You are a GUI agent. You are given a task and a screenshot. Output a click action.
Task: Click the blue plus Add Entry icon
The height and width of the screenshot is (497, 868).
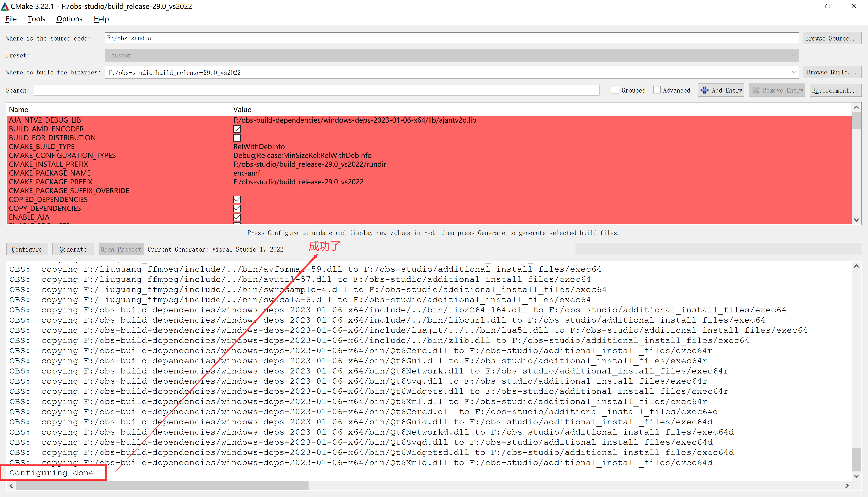coord(704,90)
